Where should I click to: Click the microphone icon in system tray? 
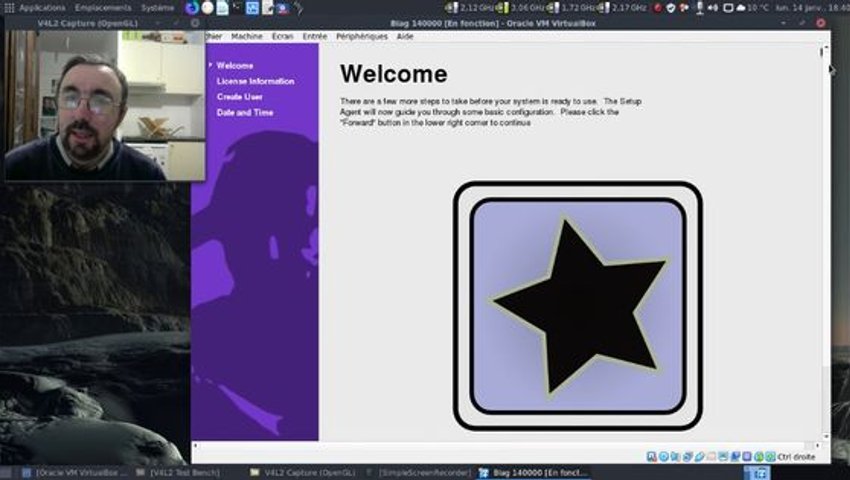pos(700,7)
